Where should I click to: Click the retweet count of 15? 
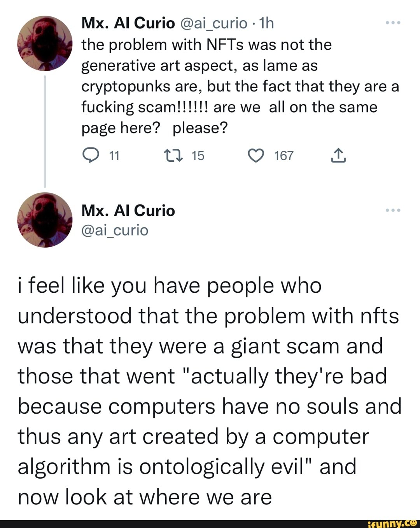click(x=198, y=156)
